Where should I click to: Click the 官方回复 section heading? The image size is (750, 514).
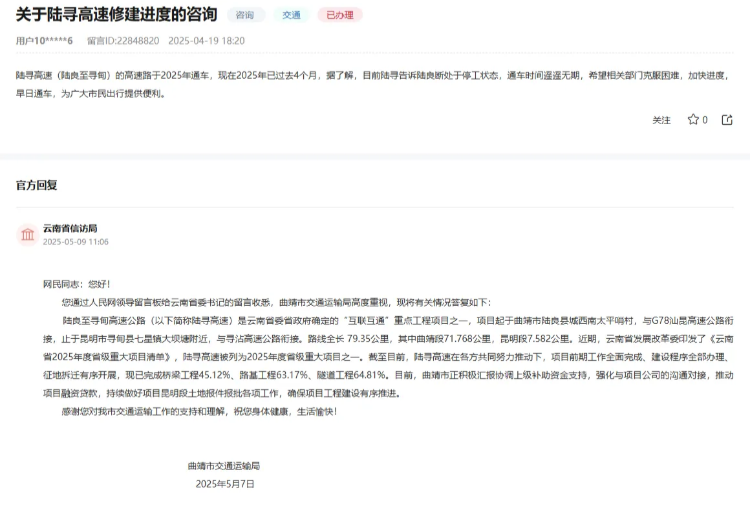(x=37, y=185)
